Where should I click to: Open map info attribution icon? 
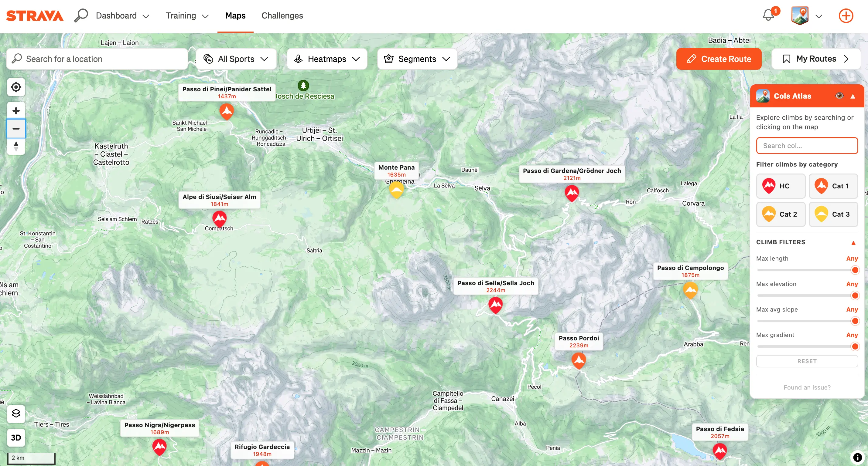coord(858,457)
